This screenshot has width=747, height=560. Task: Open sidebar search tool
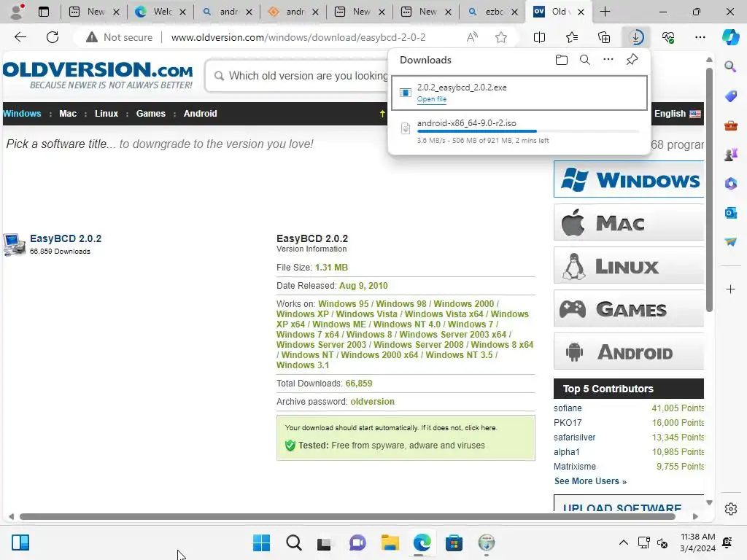tap(730, 66)
